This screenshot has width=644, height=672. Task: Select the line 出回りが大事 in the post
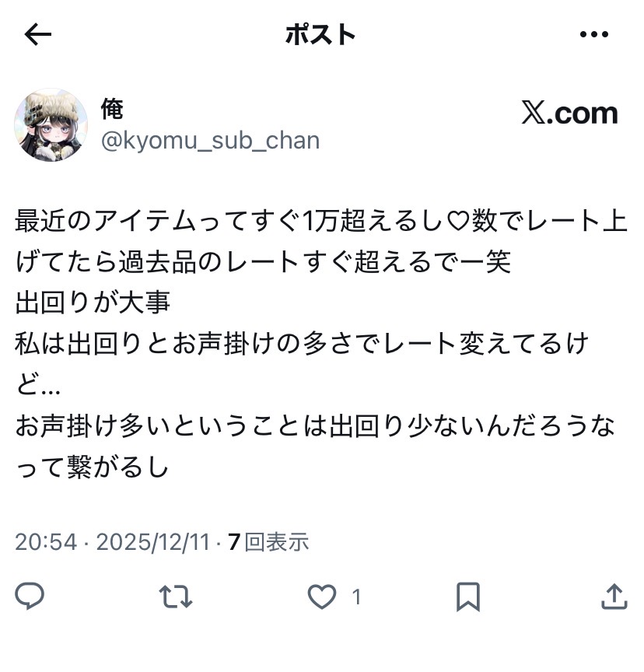tap(93, 303)
